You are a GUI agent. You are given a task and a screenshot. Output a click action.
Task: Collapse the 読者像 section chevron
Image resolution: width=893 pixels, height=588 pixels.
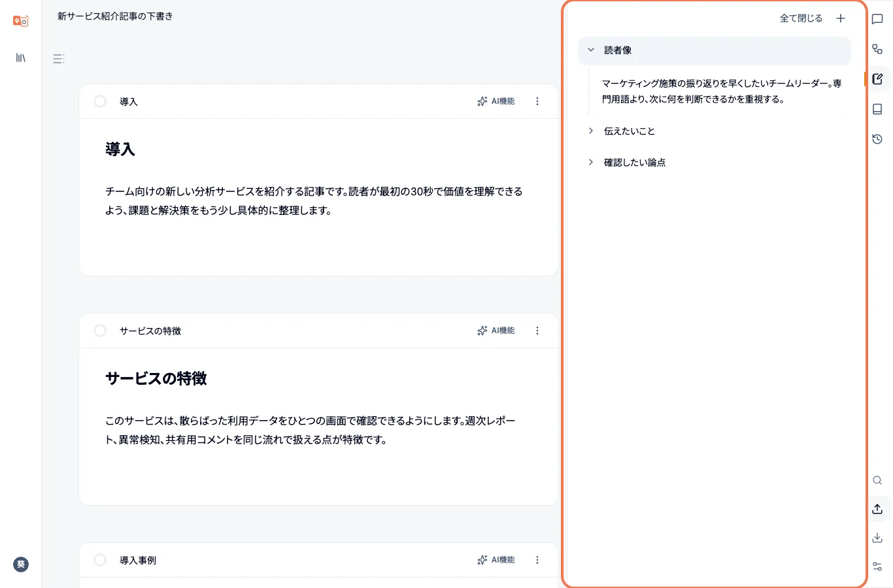591,50
